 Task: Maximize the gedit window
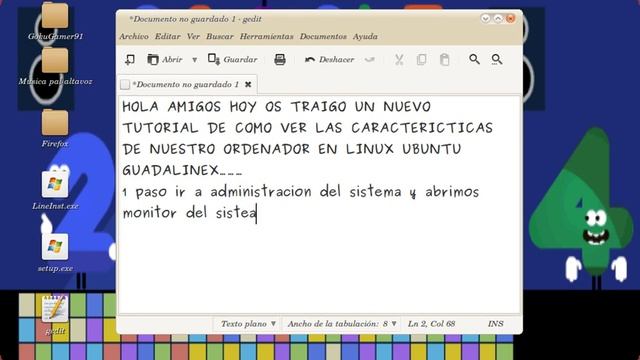498,18
